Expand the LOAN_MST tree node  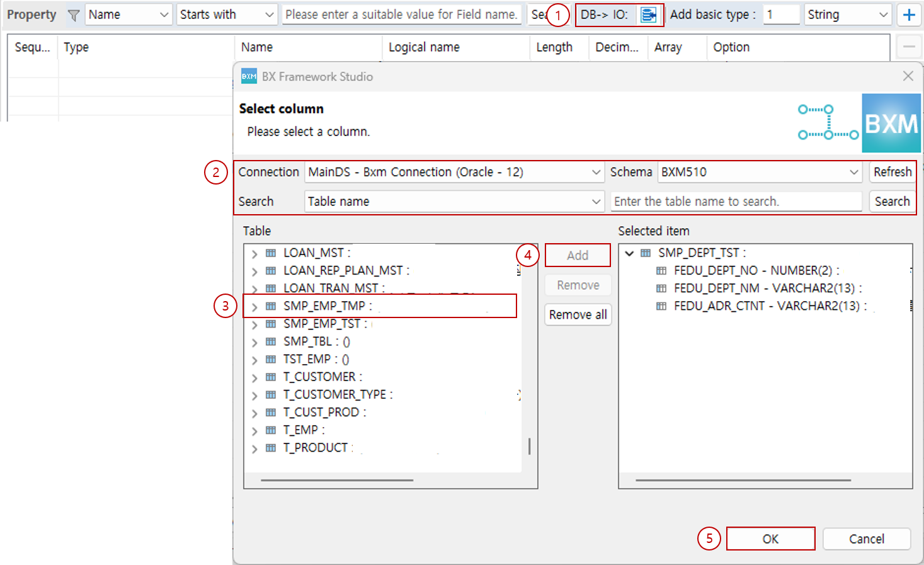[x=254, y=253]
